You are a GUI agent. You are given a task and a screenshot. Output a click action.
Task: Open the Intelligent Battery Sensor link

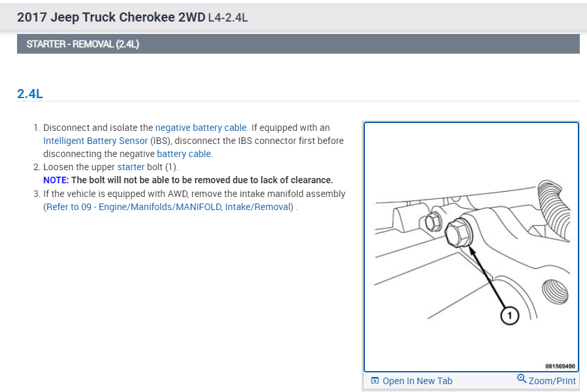pos(96,141)
